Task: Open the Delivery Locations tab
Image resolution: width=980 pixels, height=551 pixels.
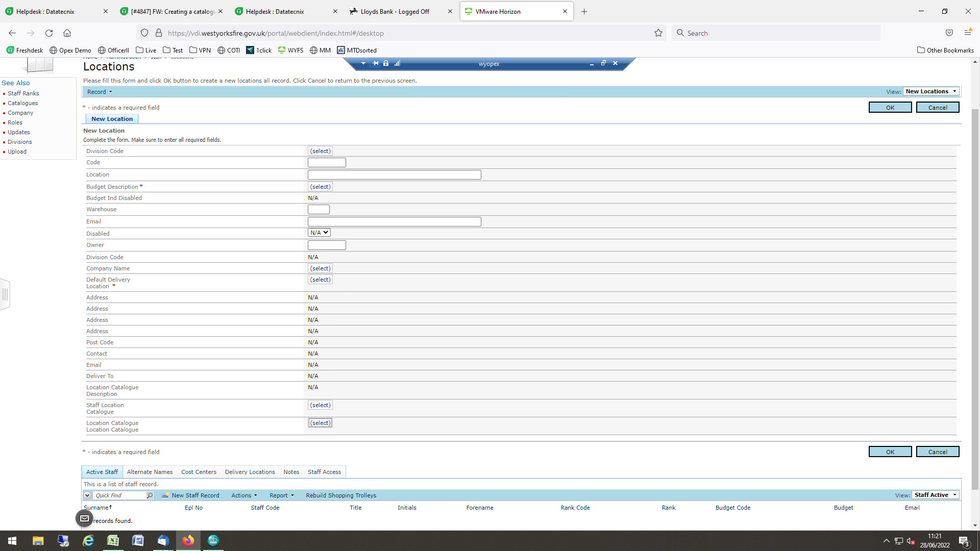Action: tap(250, 472)
